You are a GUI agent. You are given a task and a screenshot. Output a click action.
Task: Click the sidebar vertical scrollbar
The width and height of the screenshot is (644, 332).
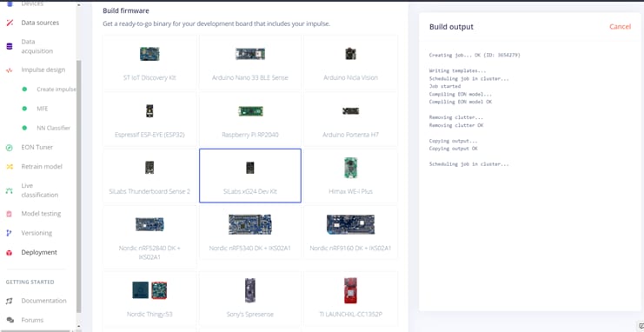79,185
